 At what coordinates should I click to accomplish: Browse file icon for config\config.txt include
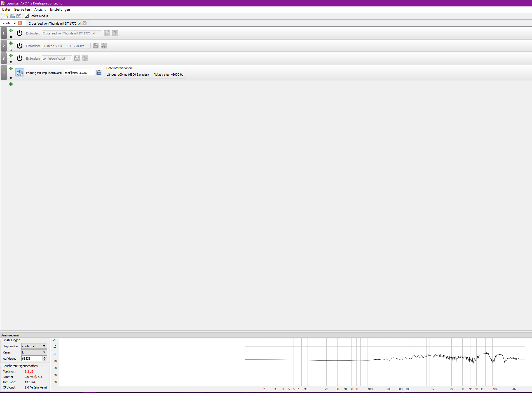(77, 58)
